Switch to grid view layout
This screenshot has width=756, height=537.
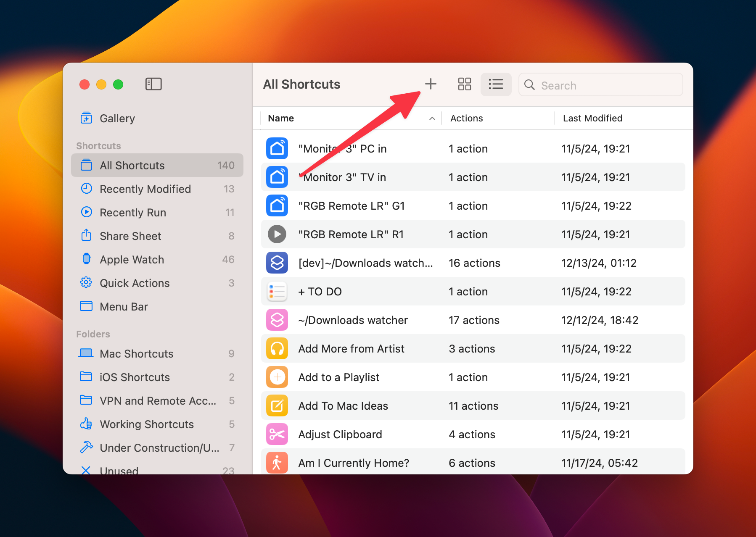point(465,84)
